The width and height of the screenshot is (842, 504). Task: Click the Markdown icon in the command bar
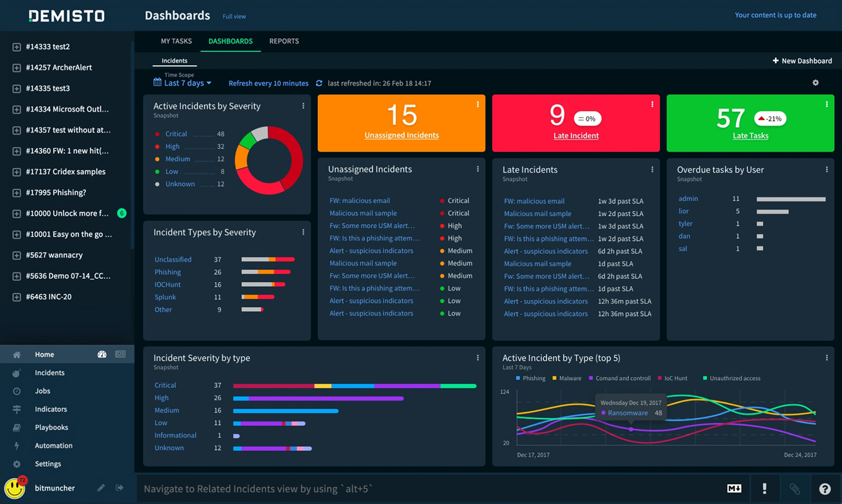(734, 489)
